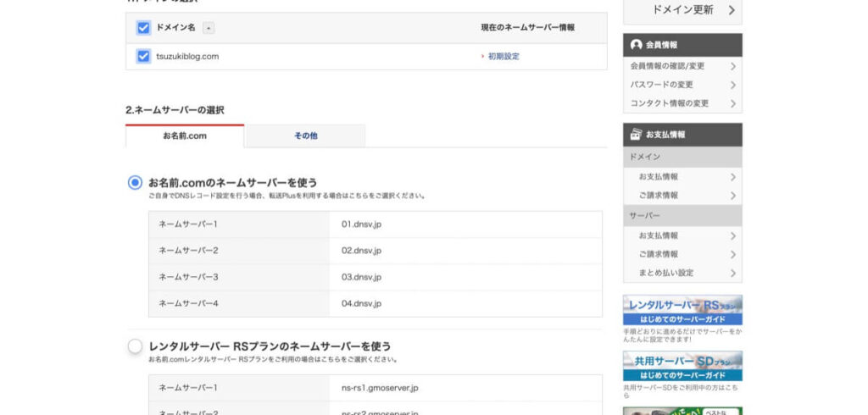Open パスワードの変更 link

(661, 85)
